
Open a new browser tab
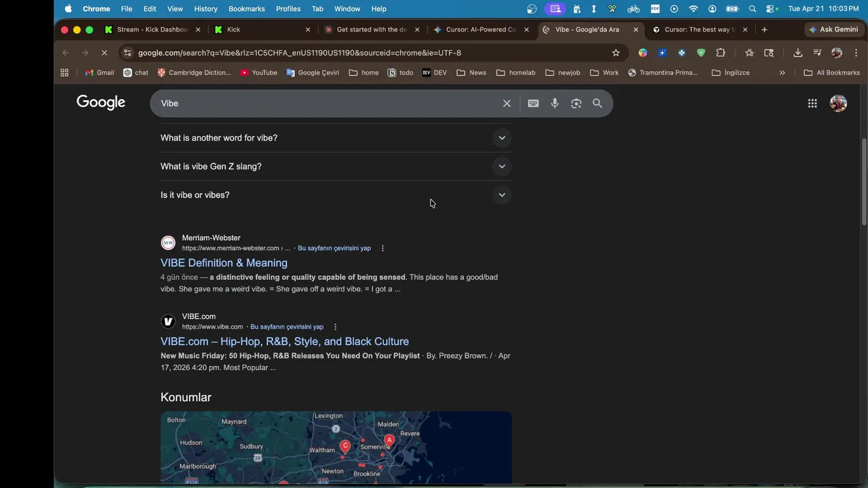(764, 30)
